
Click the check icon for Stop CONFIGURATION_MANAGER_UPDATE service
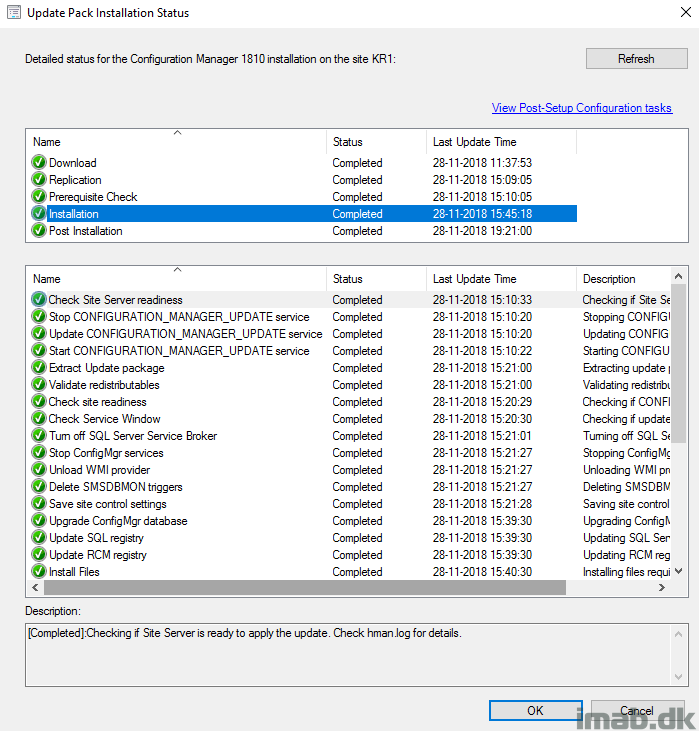point(39,317)
